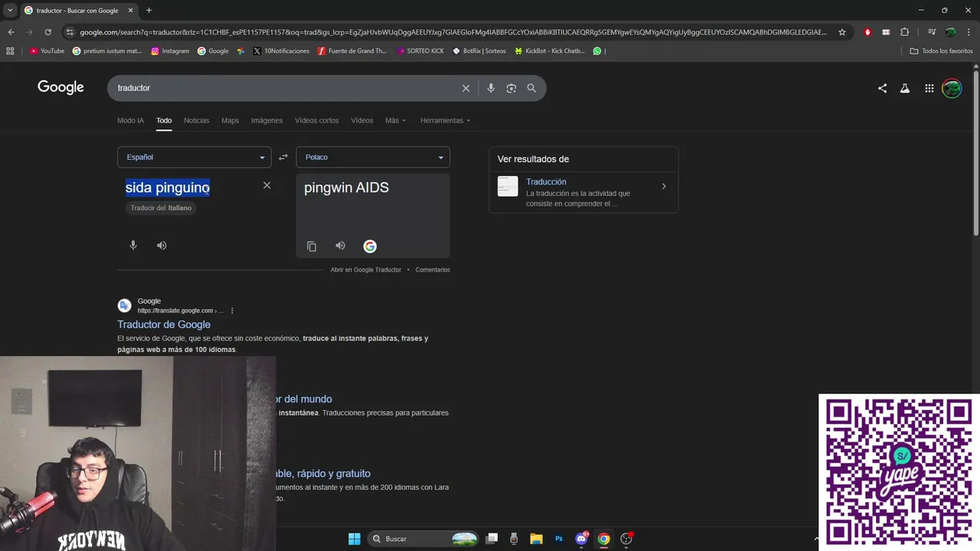980x551 pixels.
Task: Go to Google homepage via logo
Action: tap(60, 87)
